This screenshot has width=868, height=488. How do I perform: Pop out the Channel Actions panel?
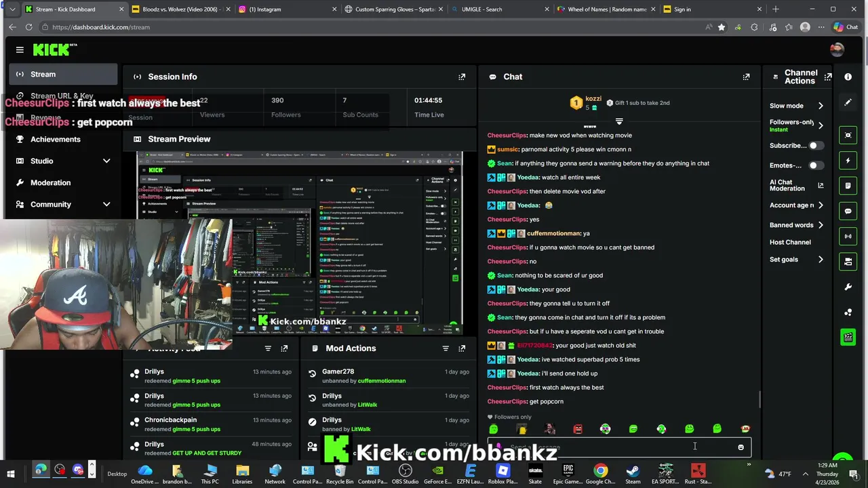(828, 77)
